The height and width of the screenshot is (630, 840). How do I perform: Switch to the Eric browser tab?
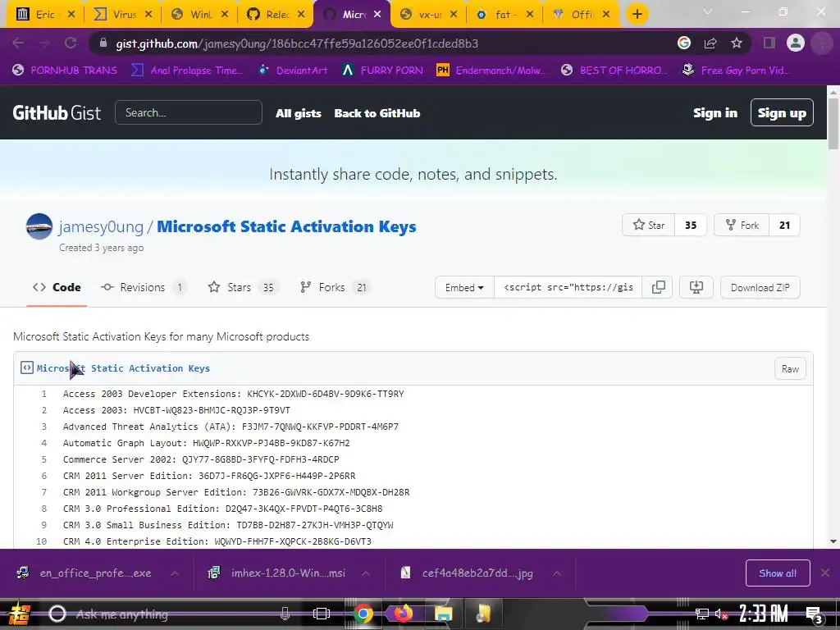pos(45,15)
